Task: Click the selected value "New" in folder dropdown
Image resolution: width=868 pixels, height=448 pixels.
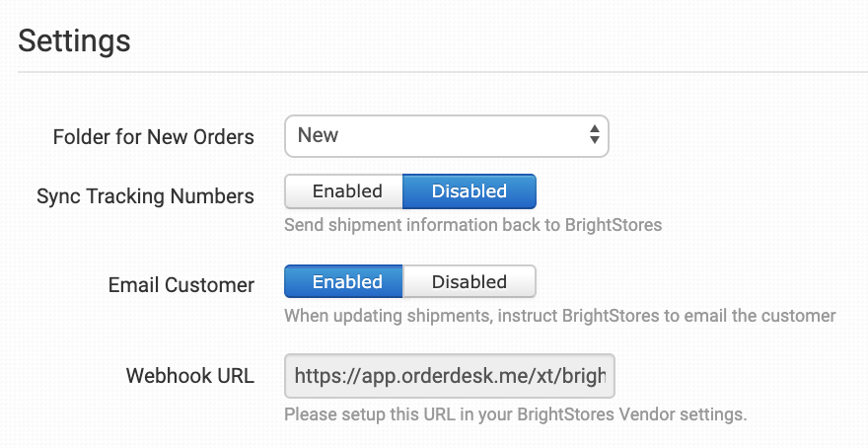Action: click(319, 136)
